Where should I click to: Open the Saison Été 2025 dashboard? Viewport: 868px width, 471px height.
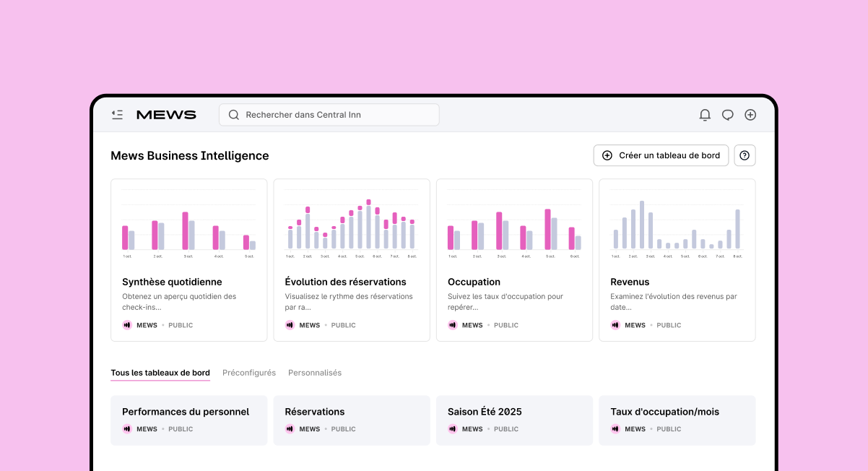pyautogui.click(x=485, y=412)
